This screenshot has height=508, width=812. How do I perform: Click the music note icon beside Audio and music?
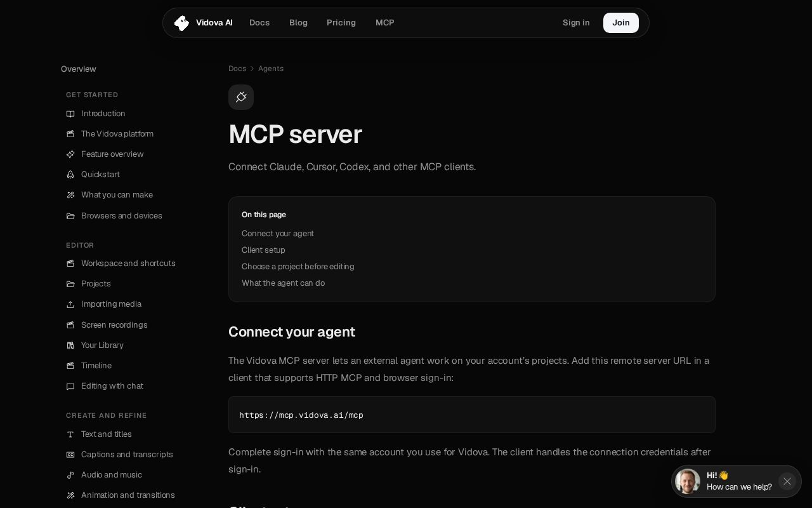70,475
